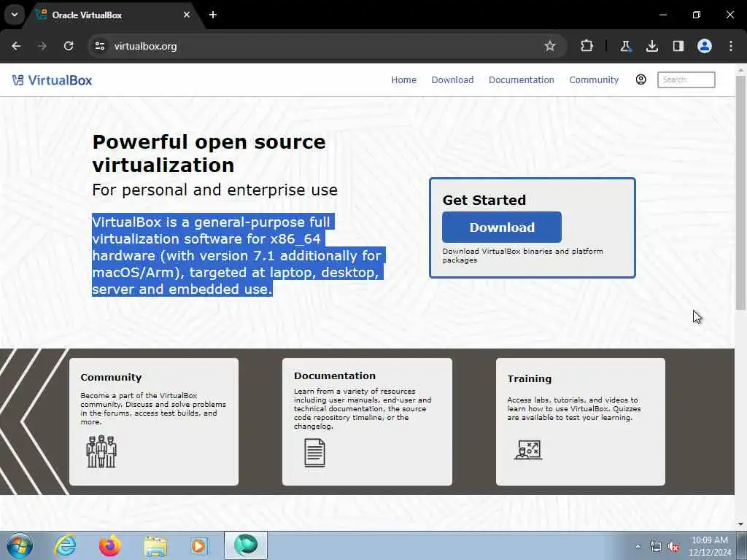Open the Windows Start button
Screen dimensions: 747x560
tap(20, 545)
